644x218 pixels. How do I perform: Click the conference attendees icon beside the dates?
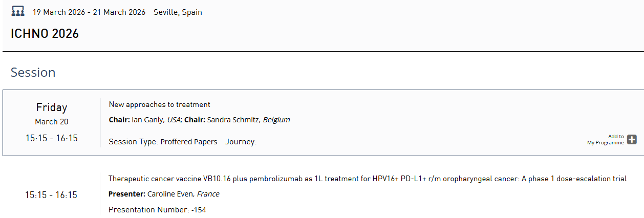pyautogui.click(x=18, y=12)
